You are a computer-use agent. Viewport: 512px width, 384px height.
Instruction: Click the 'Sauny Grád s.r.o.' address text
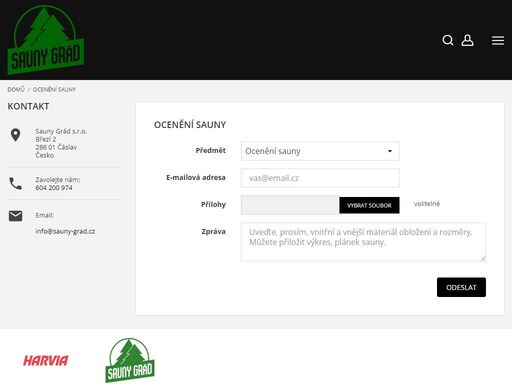pos(61,131)
